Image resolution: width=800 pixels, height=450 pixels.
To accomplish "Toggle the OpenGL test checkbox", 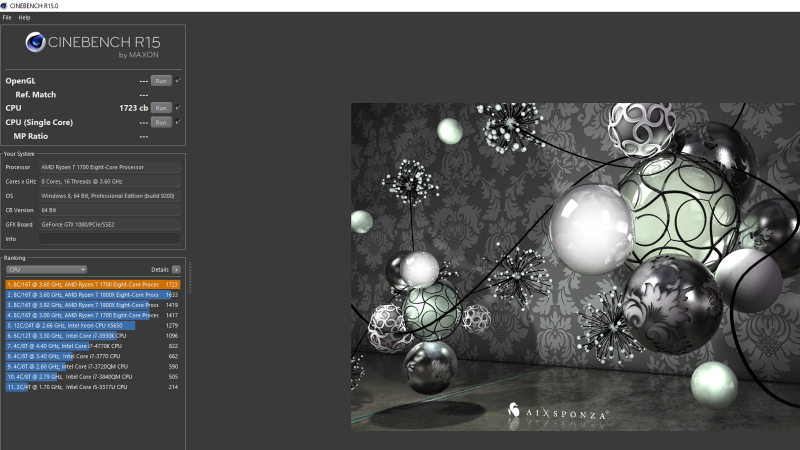I will coord(178,80).
